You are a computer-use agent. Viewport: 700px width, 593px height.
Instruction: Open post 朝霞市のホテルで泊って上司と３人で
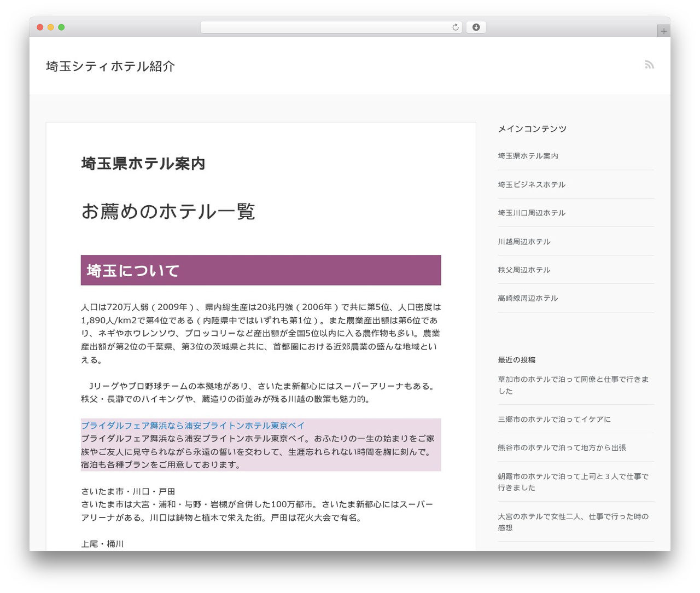[x=573, y=482]
